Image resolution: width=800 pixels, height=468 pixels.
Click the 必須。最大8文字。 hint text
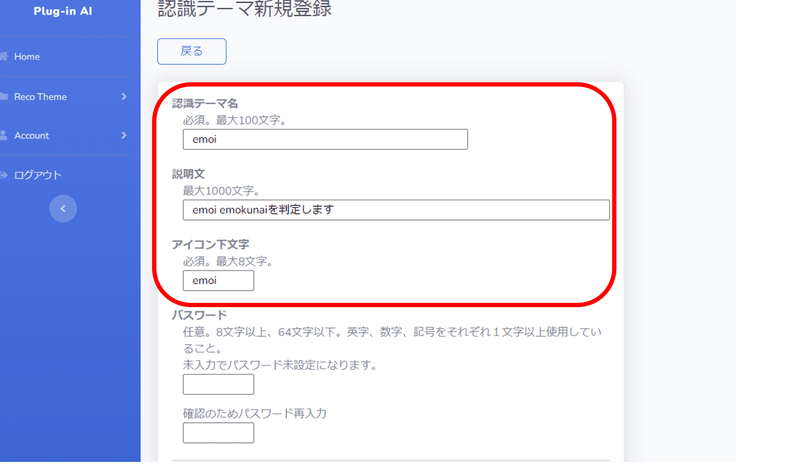coord(230,261)
